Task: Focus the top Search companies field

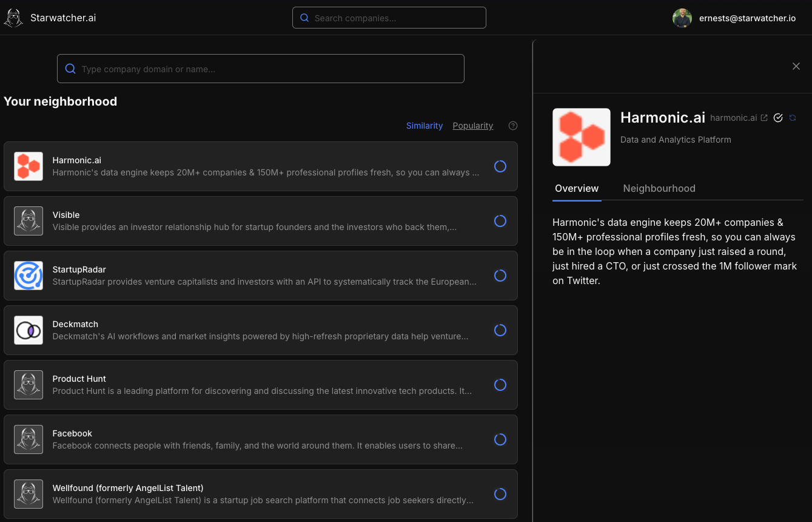Action: point(389,18)
